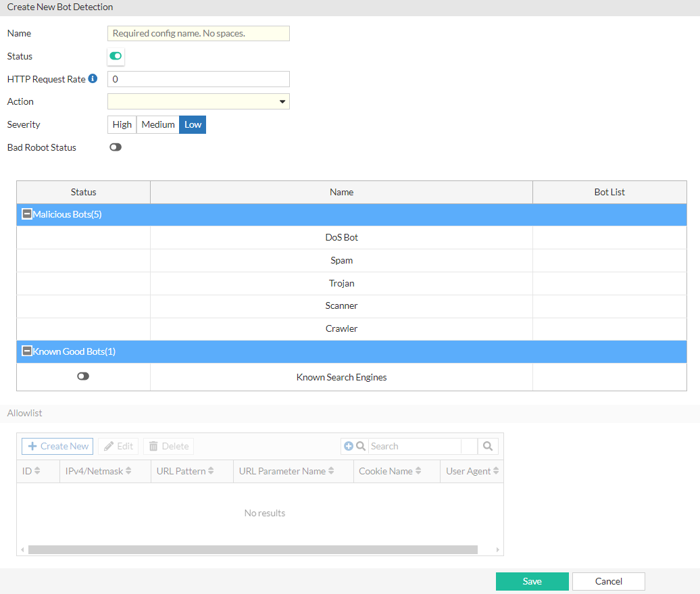Click the sort icon on the User Agent column

coord(497,471)
